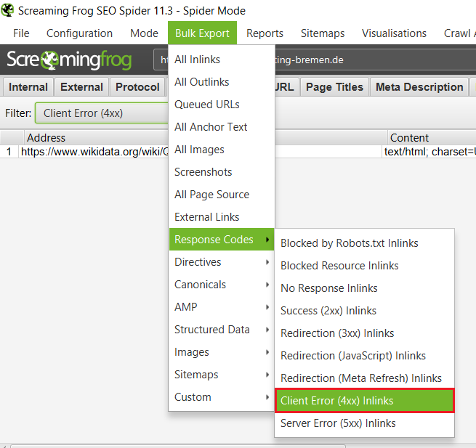Image resolution: width=476 pixels, height=448 pixels.
Task: Open the Mode menu
Action: click(x=144, y=33)
